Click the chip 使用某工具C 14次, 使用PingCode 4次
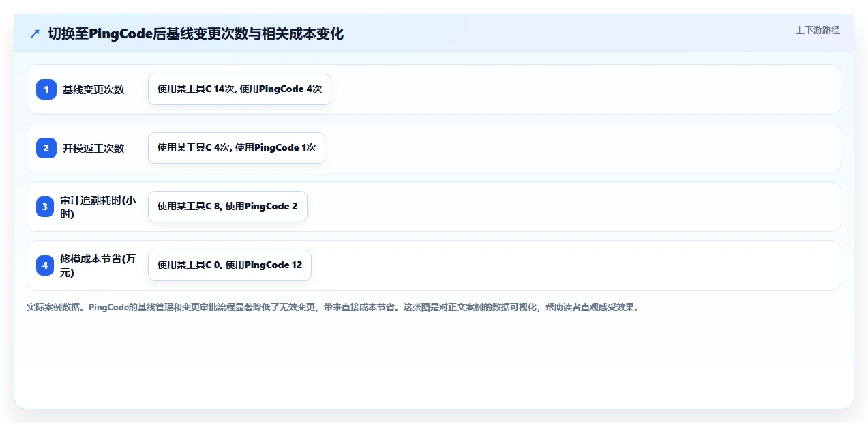The image size is (868, 423). point(239,89)
